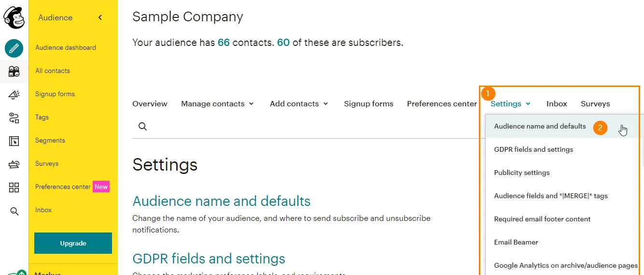Viewport: 644px width, 275px height.
Task: Expand the Add contacts dropdown
Action: click(x=299, y=103)
